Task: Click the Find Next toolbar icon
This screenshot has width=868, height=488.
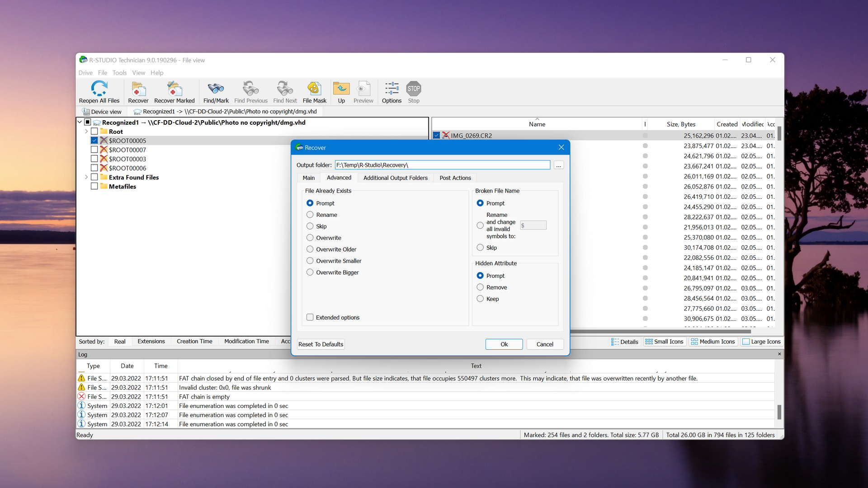Action: 285,88
